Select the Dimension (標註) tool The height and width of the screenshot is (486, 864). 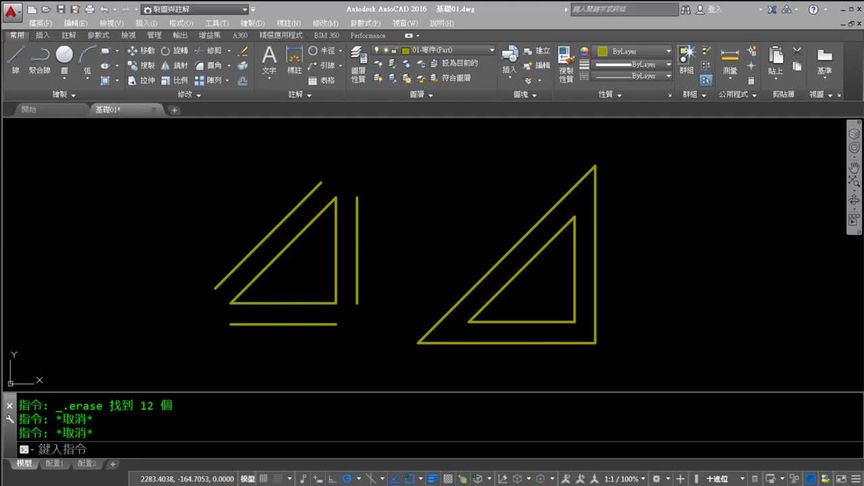point(294,60)
